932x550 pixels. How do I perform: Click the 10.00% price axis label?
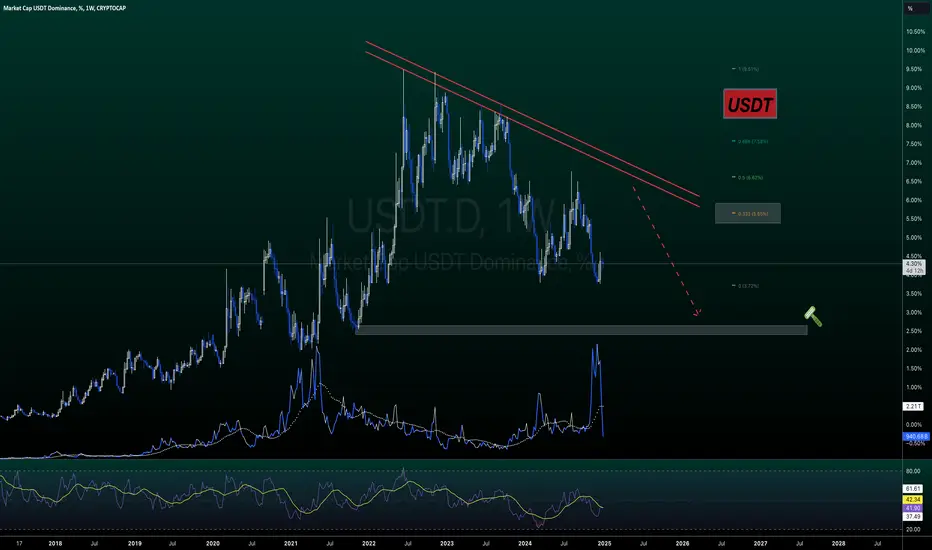(x=915, y=51)
